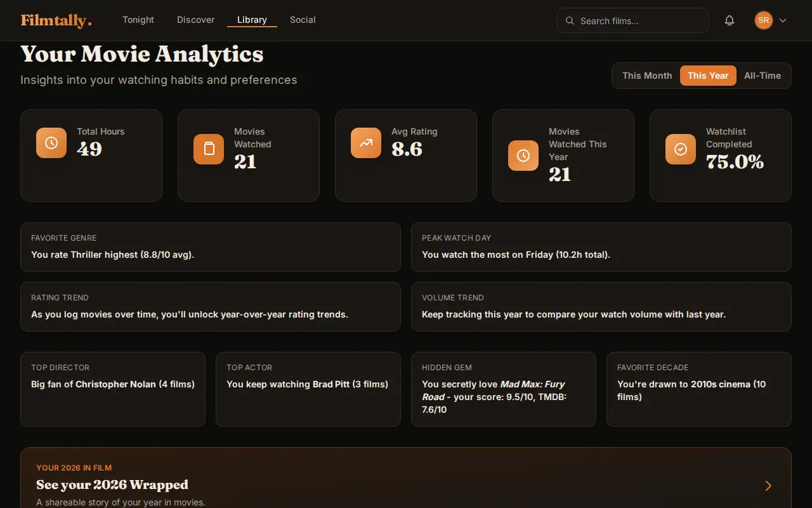The image size is (812, 508).
Task: Open the SR user avatar menu
Action: (x=764, y=20)
